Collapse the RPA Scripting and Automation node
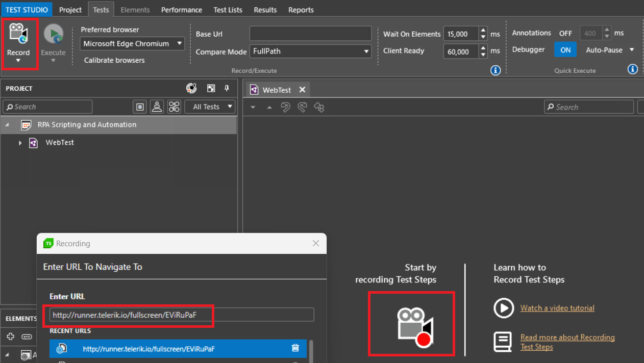This screenshot has height=363, width=644. coord(8,125)
